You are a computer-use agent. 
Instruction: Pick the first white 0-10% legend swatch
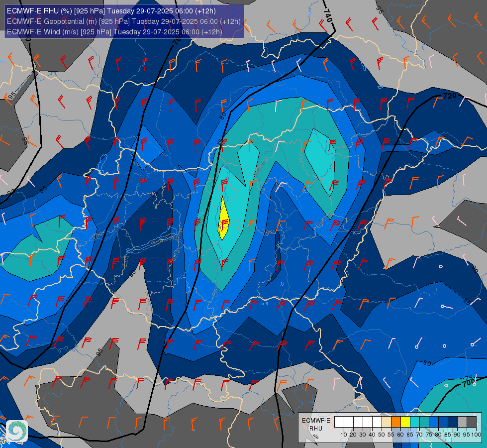tap(339, 422)
